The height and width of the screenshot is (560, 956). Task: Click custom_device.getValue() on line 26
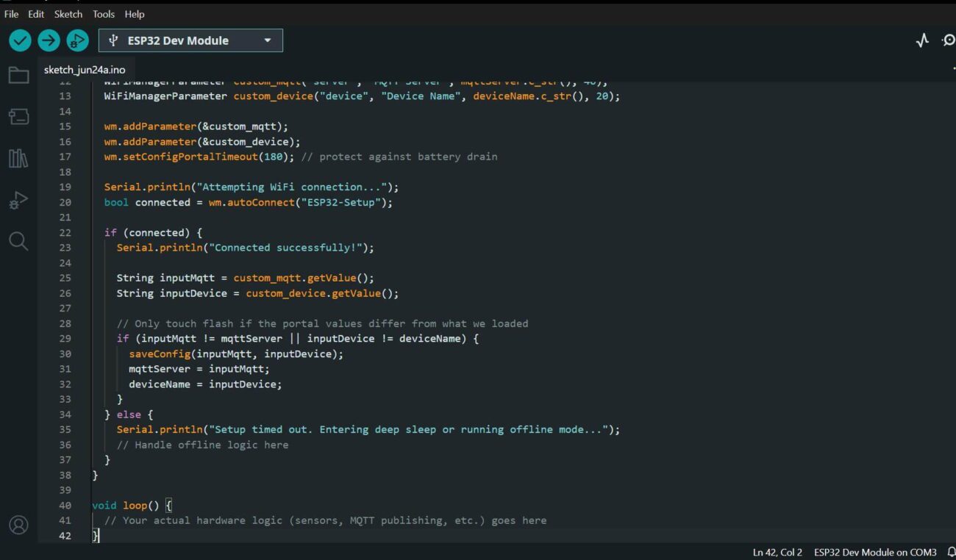tap(319, 293)
